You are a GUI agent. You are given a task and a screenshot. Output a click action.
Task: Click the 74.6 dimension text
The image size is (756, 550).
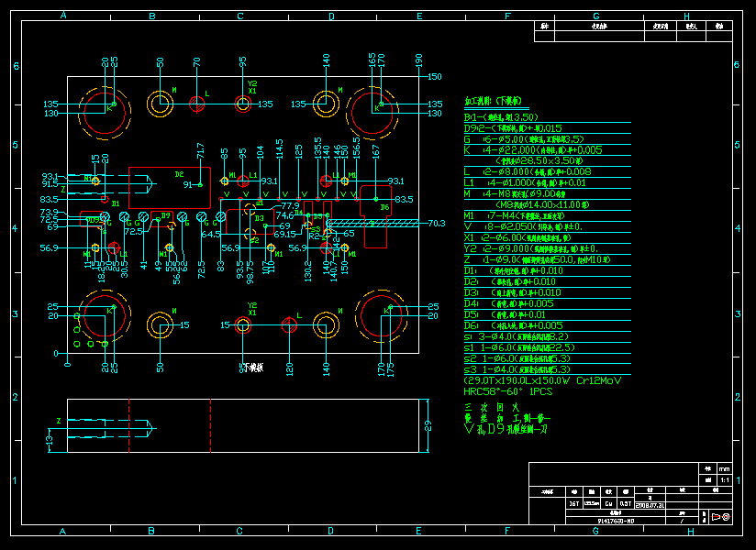pyautogui.click(x=284, y=215)
